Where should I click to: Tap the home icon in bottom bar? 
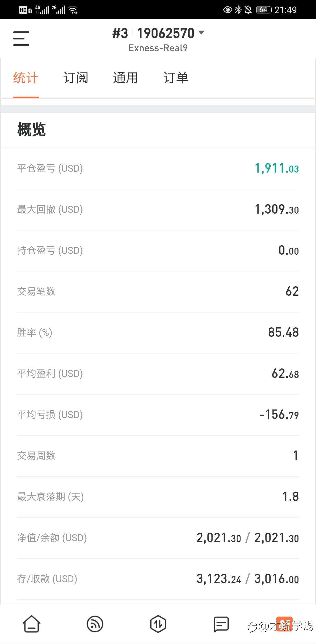tap(31, 624)
